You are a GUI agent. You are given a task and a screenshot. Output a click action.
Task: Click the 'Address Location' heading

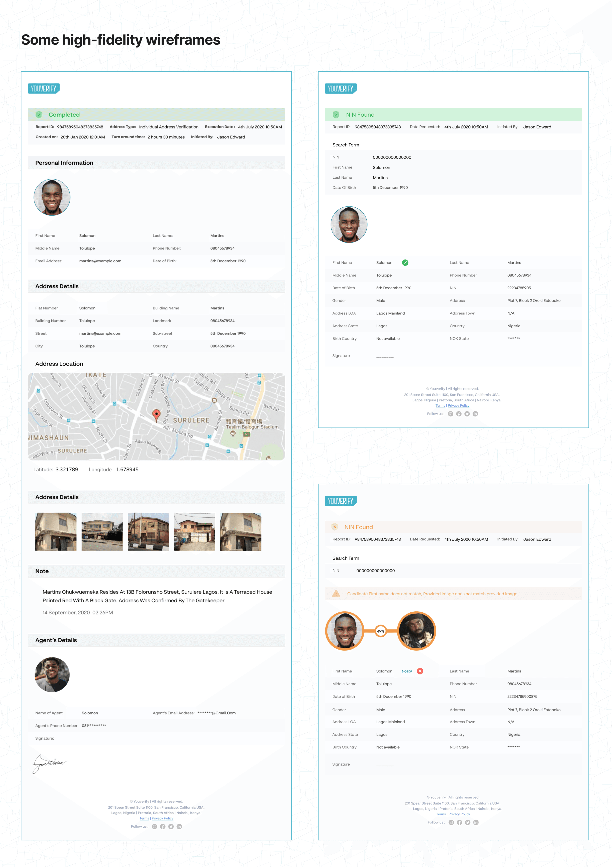[x=59, y=364]
